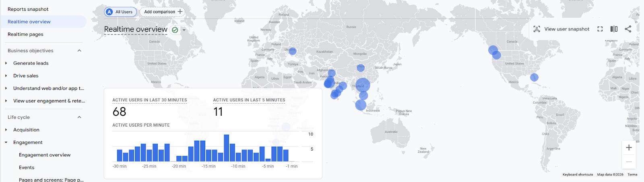Screen dimensions: 644x182
Task: Click the compare/edit comparisons icon
Action: click(614, 29)
